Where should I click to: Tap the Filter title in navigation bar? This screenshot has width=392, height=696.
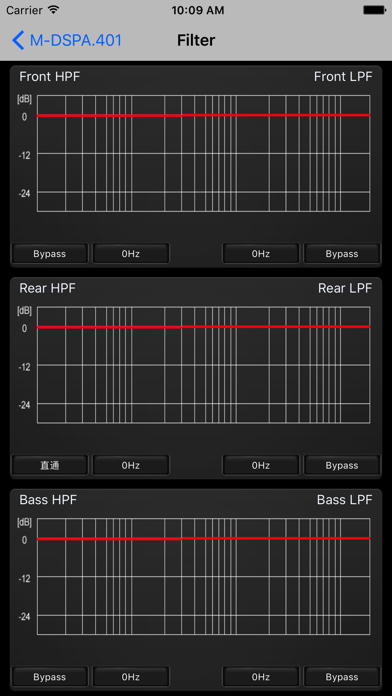coord(196,40)
